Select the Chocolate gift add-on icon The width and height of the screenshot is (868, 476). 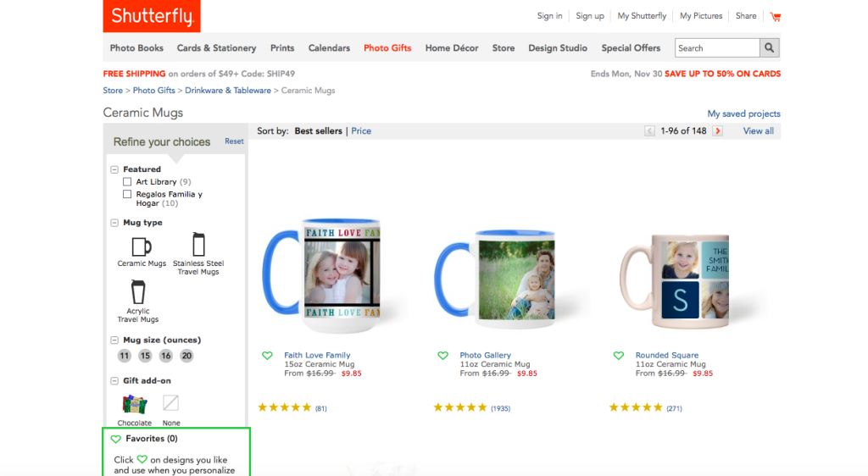click(134, 404)
